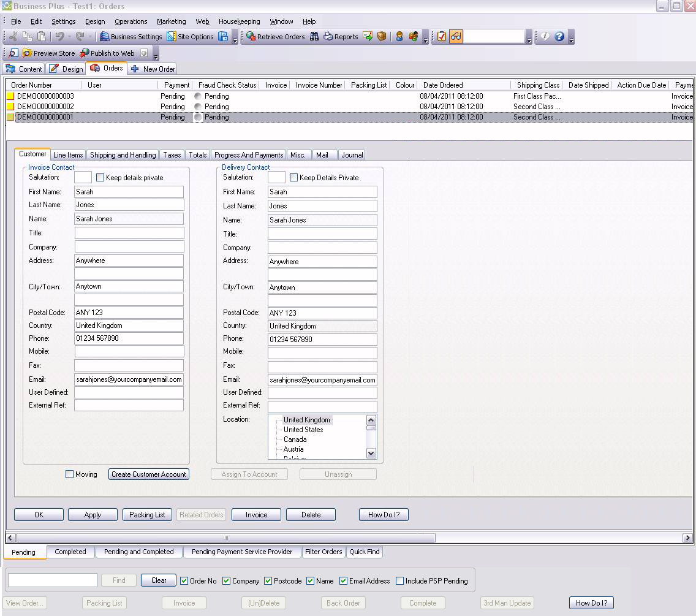
Task: Open the Housekeeping menu
Action: (x=239, y=21)
